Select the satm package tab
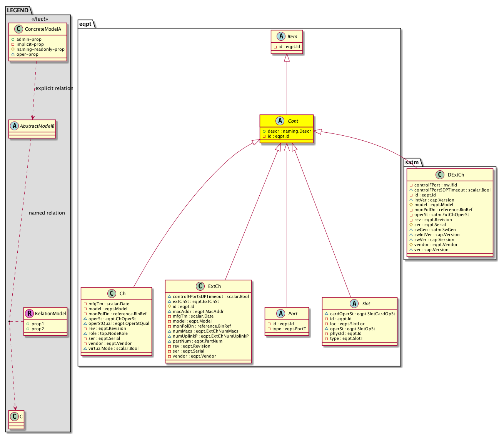This screenshot has height=436, width=504. [412, 163]
